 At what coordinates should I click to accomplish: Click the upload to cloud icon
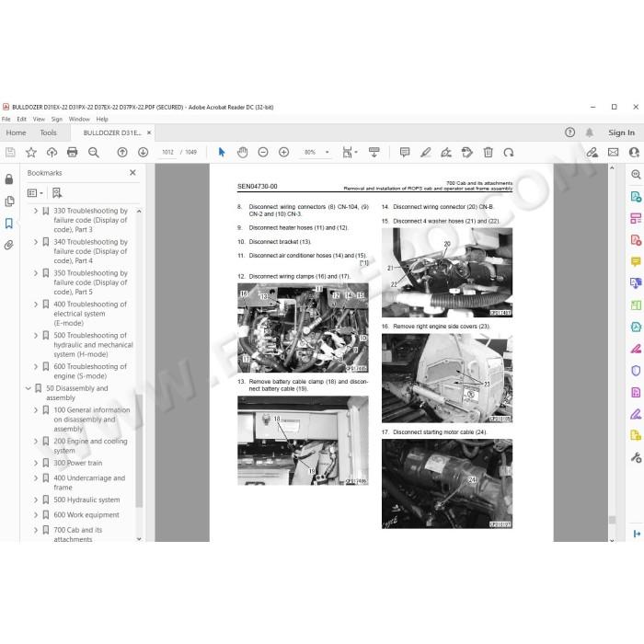tap(52, 153)
